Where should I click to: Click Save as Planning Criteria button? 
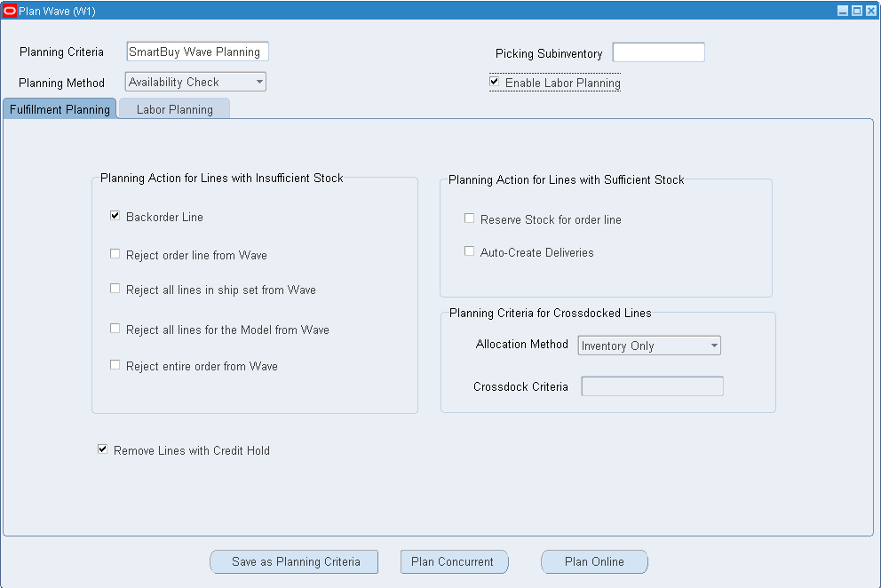pyautogui.click(x=295, y=561)
